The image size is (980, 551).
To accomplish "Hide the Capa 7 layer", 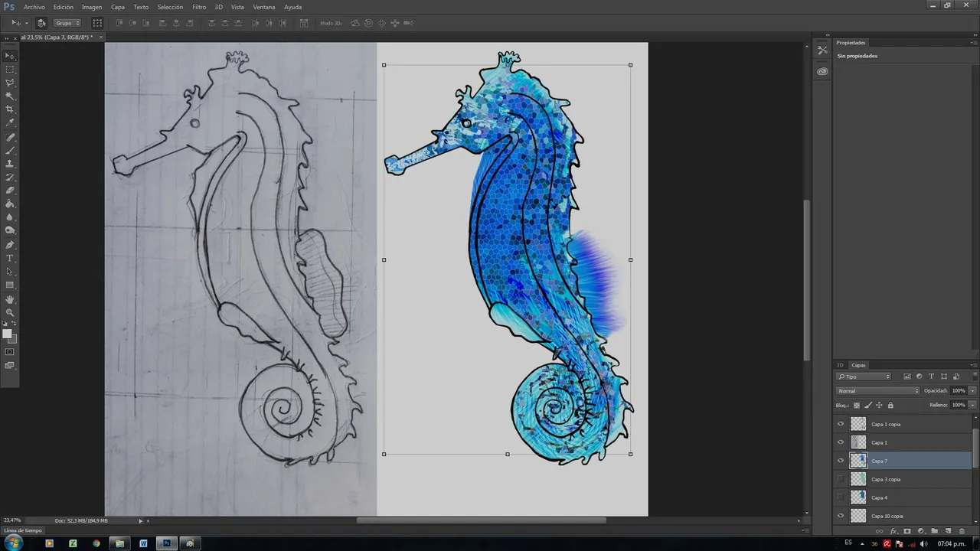I will point(841,461).
